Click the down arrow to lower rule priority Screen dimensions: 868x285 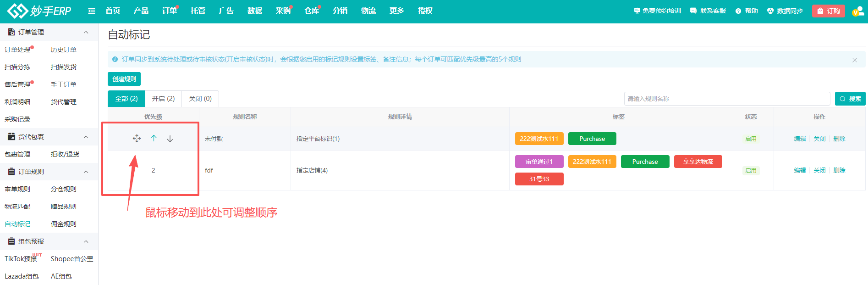point(170,139)
